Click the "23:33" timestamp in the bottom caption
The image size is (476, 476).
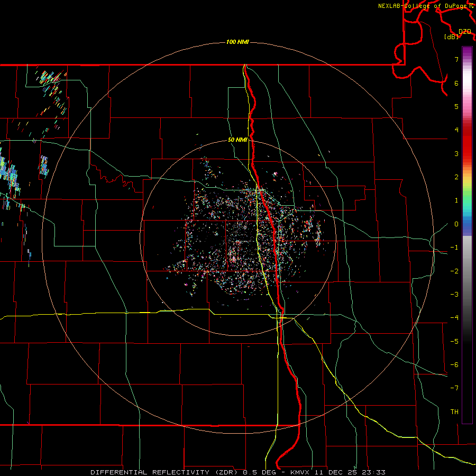[x=373, y=472]
